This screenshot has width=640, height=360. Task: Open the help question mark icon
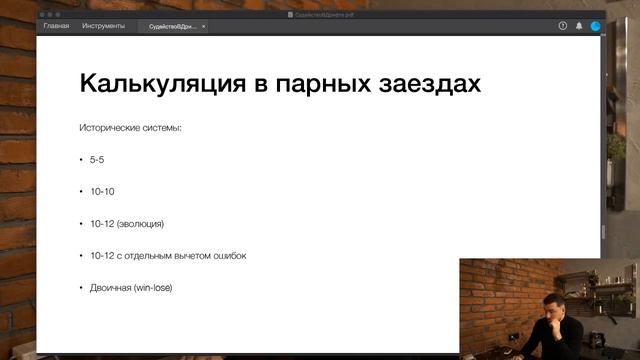pos(562,26)
